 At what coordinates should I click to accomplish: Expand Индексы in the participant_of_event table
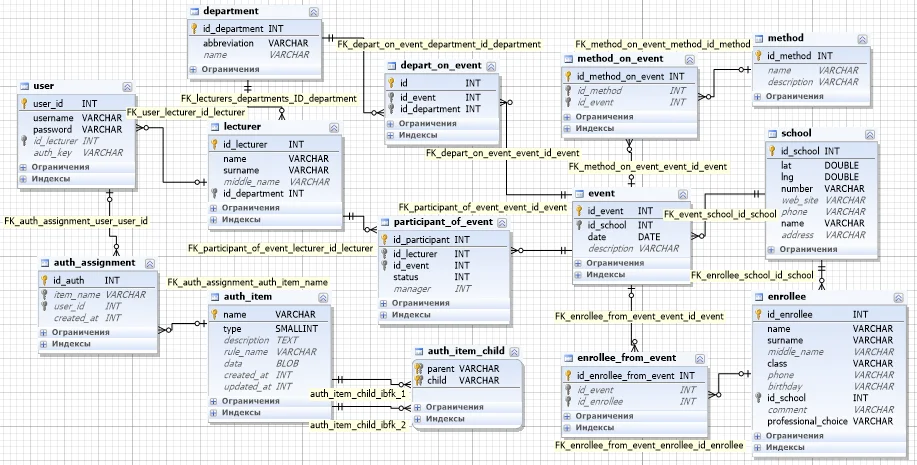(x=386, y=315)
